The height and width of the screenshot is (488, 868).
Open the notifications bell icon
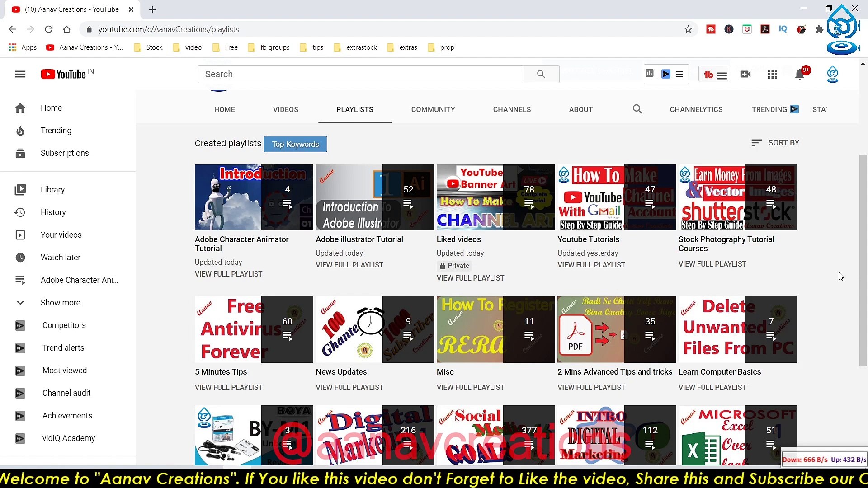pos(799,74)
